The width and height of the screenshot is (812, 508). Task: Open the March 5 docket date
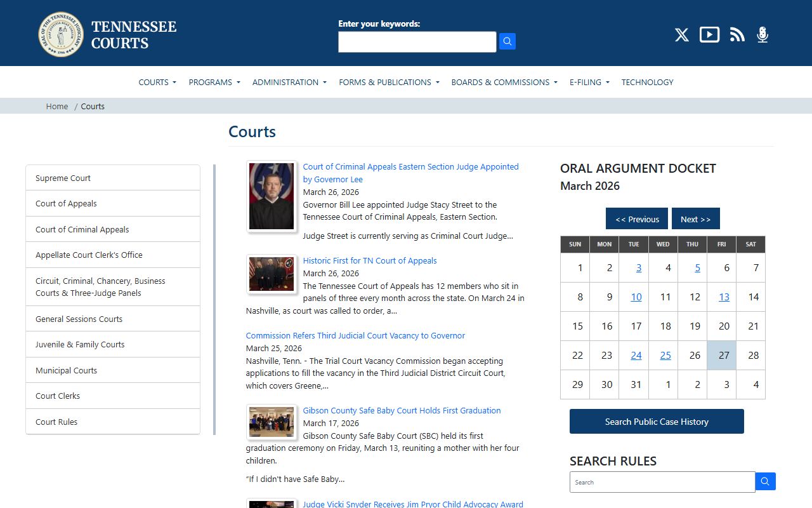pos(697,268)
